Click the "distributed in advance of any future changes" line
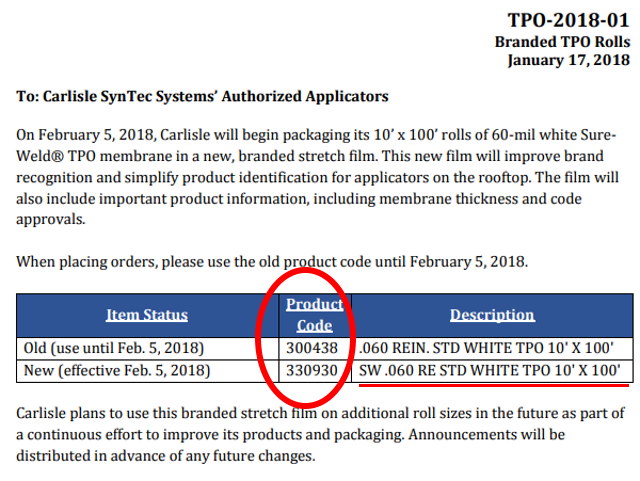 pyautogui.click(x=166, y=456)
